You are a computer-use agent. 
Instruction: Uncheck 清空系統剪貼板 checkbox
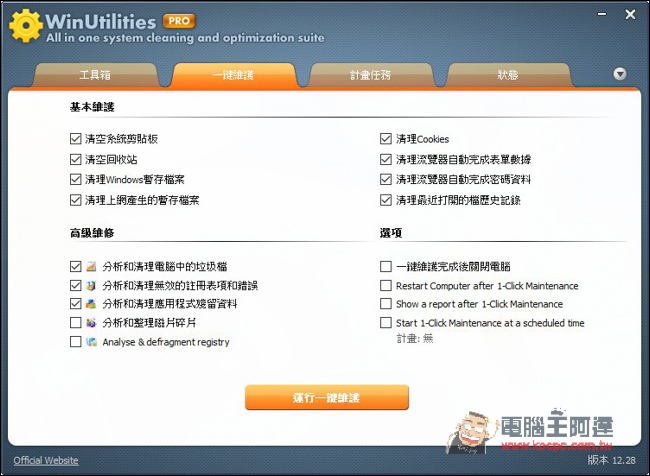(x=75, y=138)
